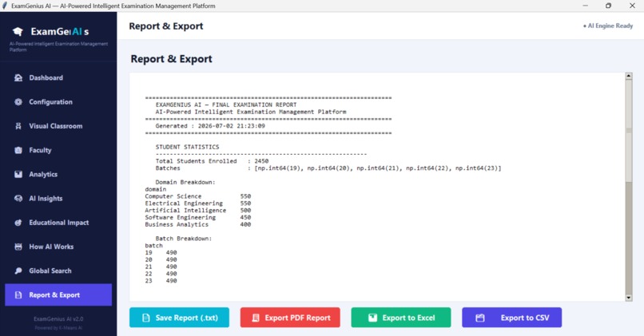Click the ExamGenius AI v2.0 version text

coord(58,318)
